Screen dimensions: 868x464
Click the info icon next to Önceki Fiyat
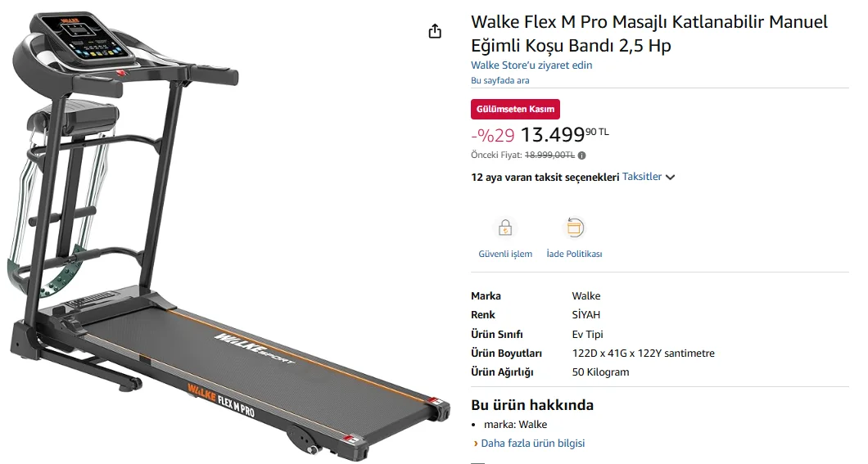(x=581, y=155)
